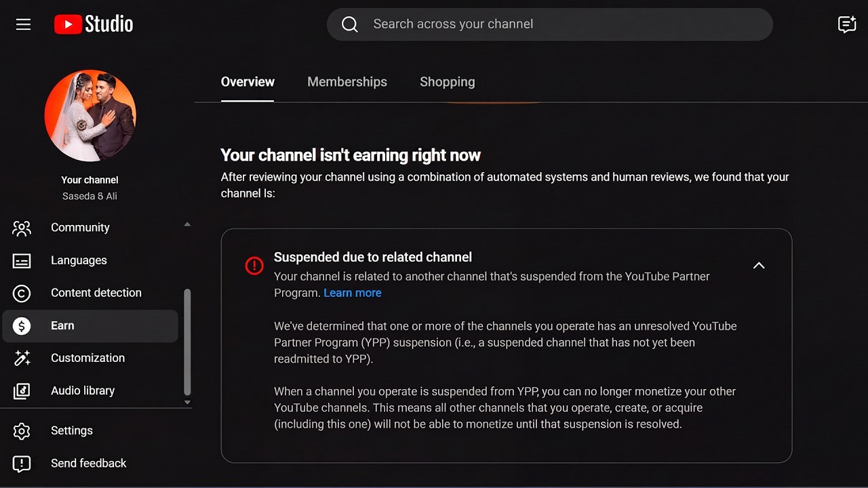The width and height of the screenshot is (868, 488).
Task: Click the sidebar scroll down arrow
Action: coord(188,402)
